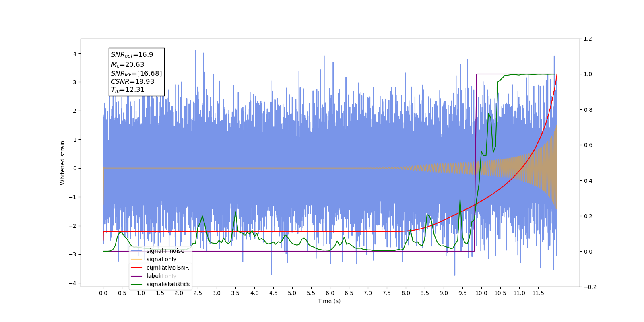
Task: Click the right y-axis tick label 1.0
Action: 588,74
